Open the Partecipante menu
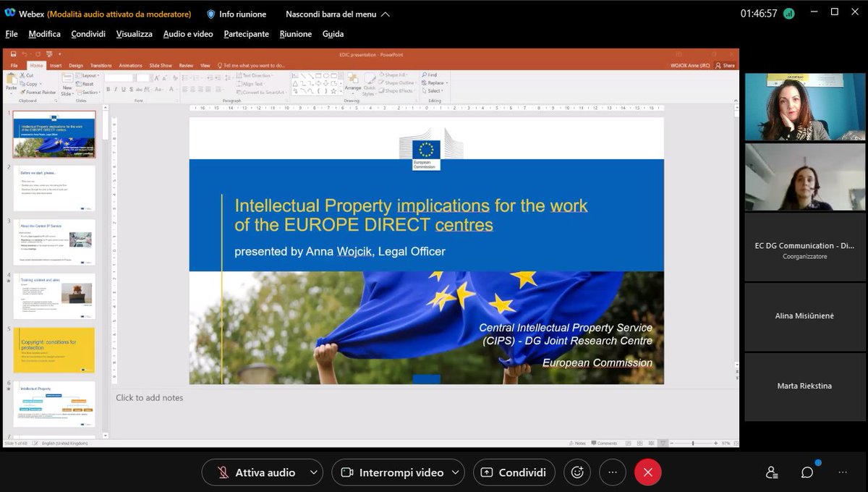This screenshot has width=868, height=492. [246, 34]
